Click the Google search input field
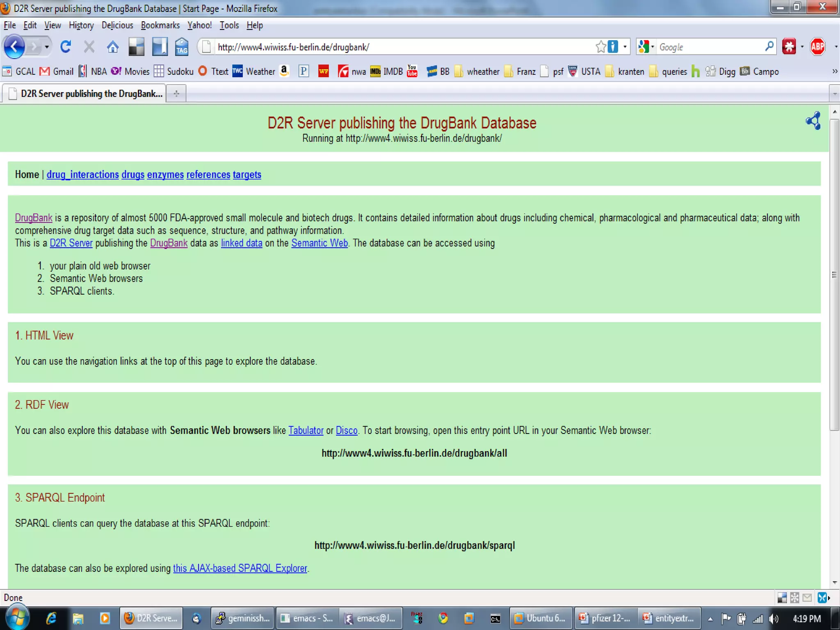The width and height of the screenshot is (840, 630). click(x=710, y=47)
